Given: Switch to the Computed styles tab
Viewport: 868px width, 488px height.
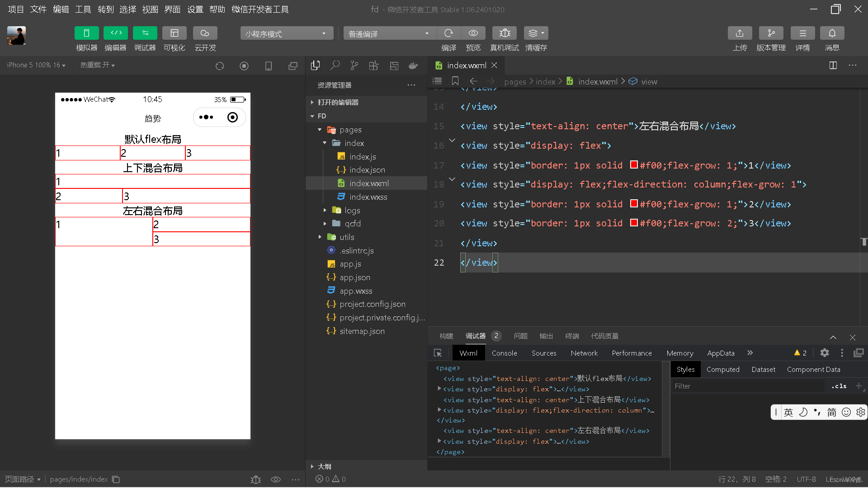Looking at the screenshot, I should coord(723,370).
